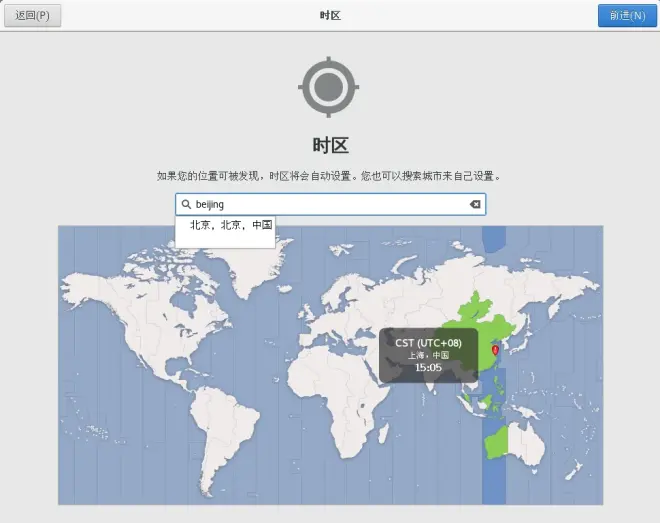Click the description text about automatic time zone

[x=330, y=176]
